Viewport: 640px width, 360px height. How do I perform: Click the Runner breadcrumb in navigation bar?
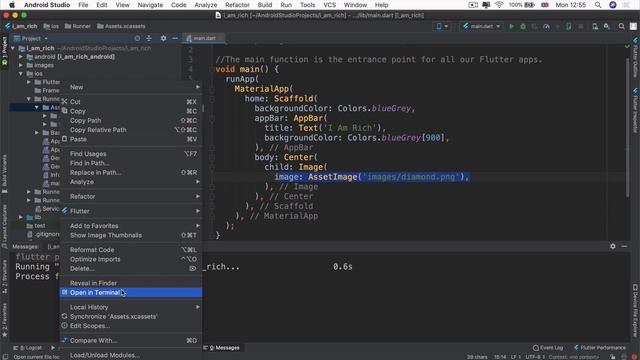[x=78, y=26]
